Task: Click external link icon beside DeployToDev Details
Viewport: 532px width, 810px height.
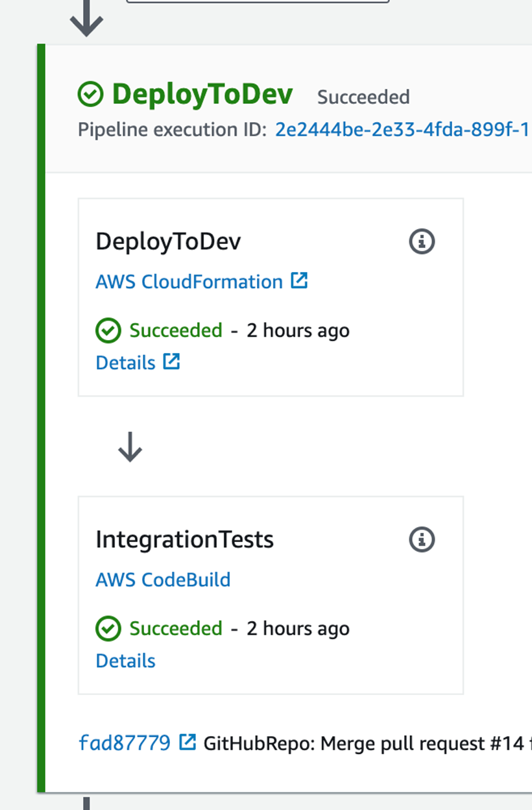Action: 171,362
